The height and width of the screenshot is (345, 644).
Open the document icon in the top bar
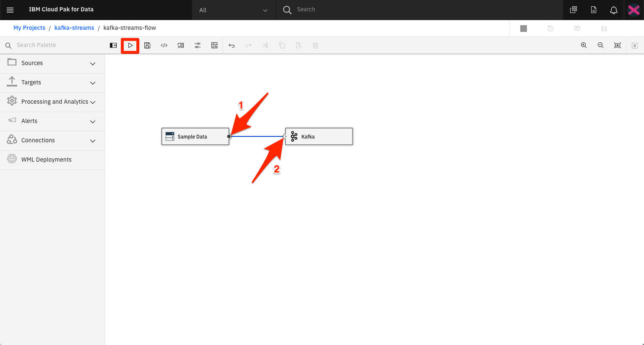(594, 10)
